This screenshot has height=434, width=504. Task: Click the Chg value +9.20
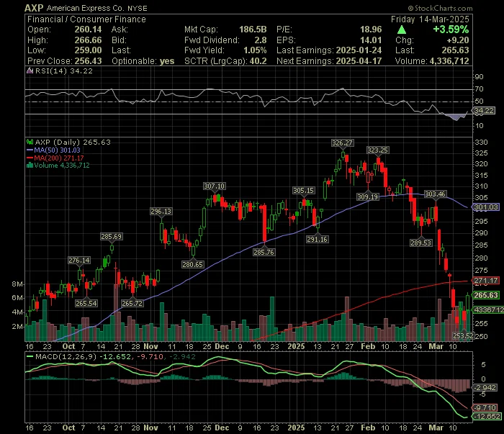point(458,40)
